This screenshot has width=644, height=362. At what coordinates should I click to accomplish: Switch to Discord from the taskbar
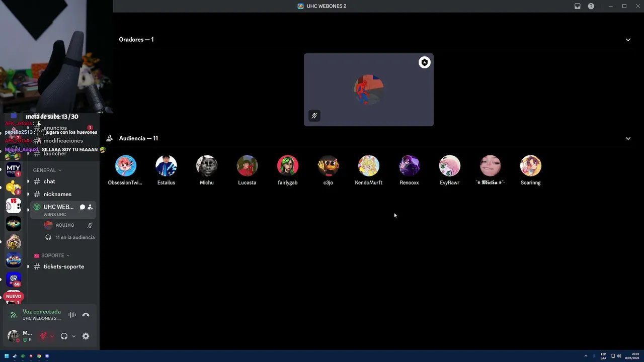tap(47, 356)
